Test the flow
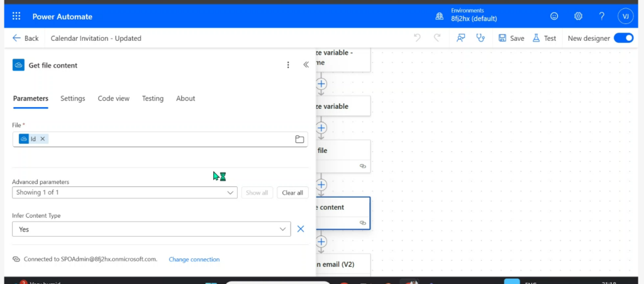This screenshot has height=284, width=644. coord(544,38)
